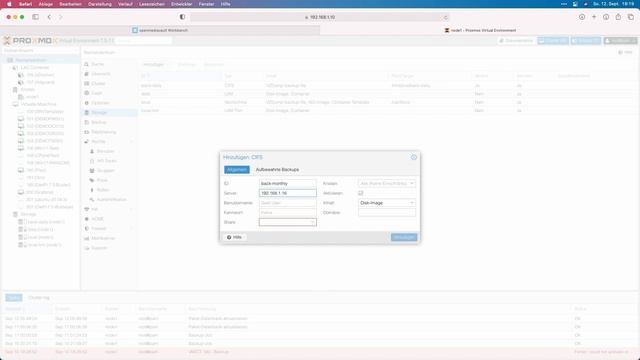Image resolution: width=640 pixels, height=360 pixels.
Task: Switch to Cluster log tab
Action: 39,298
